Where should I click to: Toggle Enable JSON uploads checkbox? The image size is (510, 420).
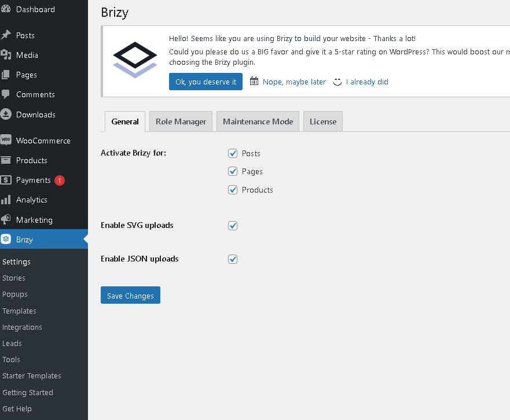(233, 259)
